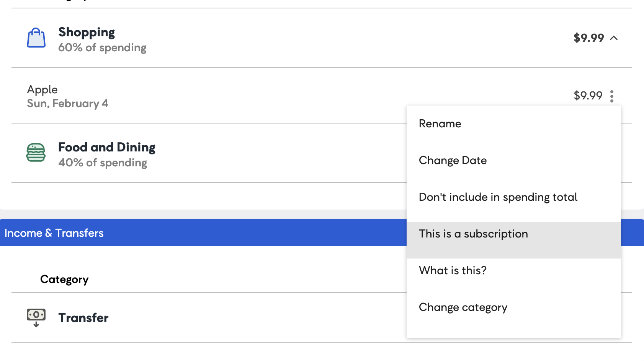Open the Transfer category row
Screen dimensions: 644x361
tap(209, 318)
